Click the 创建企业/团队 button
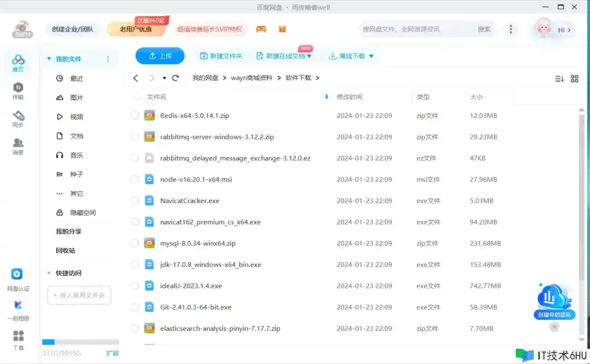Screen dimensions: 590x364 pyautogui.click(x=72, y=29)
